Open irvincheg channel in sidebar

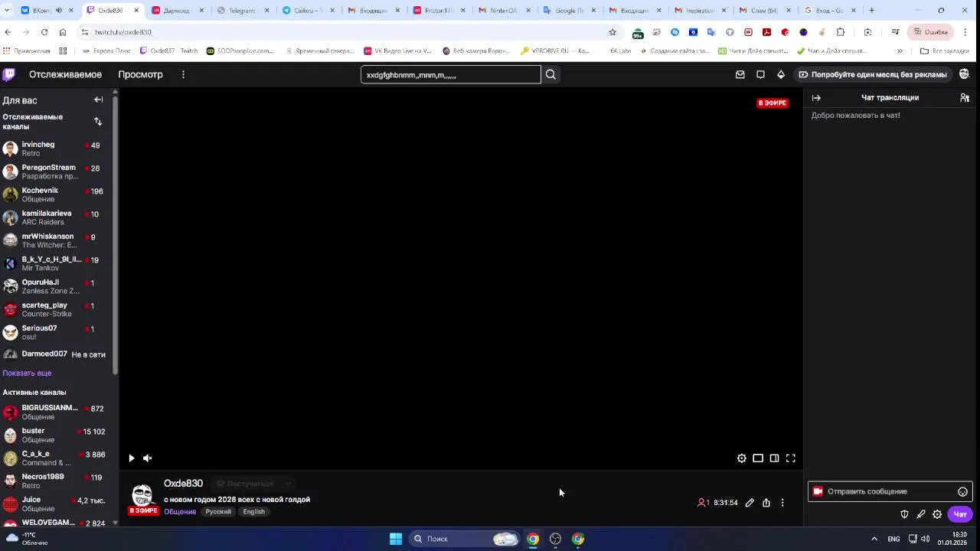[57, 148]
